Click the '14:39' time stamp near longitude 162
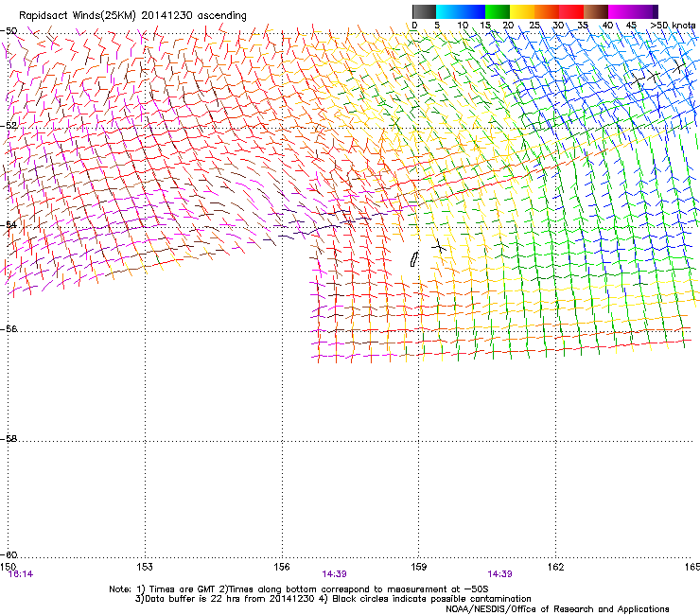 (499, 574)
